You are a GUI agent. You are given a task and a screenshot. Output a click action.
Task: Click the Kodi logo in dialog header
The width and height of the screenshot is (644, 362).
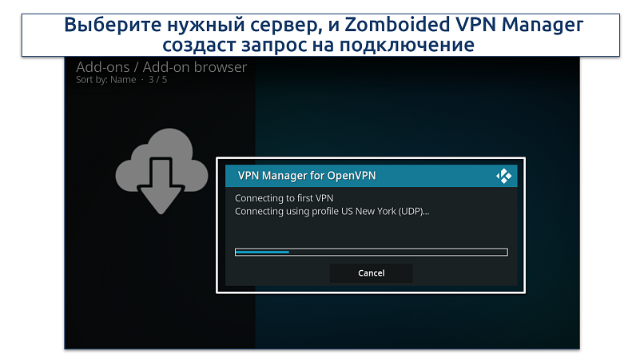tap(503, 176)
